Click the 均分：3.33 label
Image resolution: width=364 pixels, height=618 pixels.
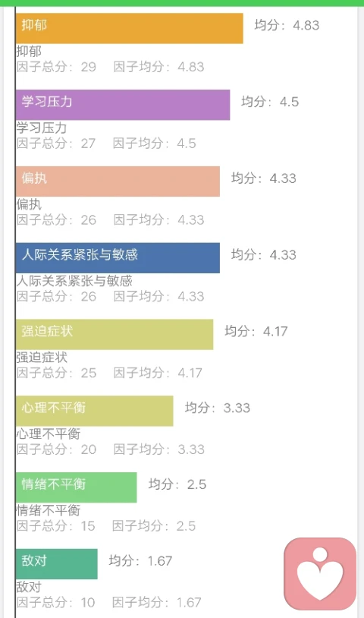point(218,408)
